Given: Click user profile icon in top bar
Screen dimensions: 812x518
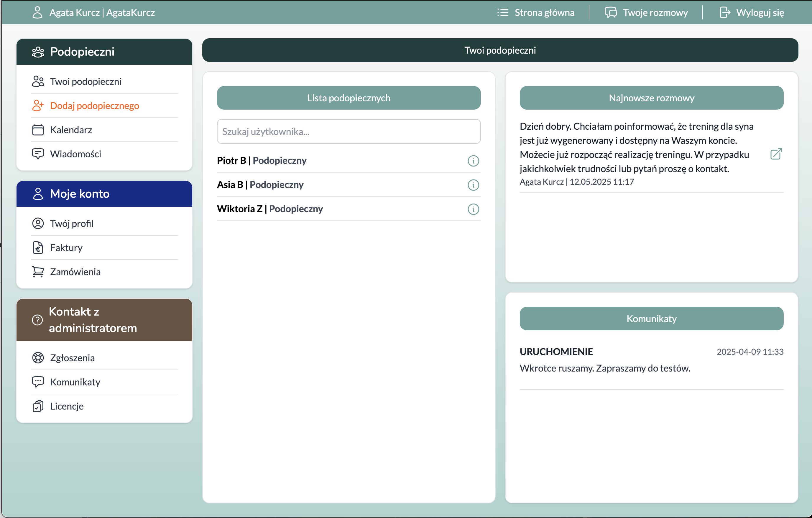Looking at the screenshot, I should (37, 12).
